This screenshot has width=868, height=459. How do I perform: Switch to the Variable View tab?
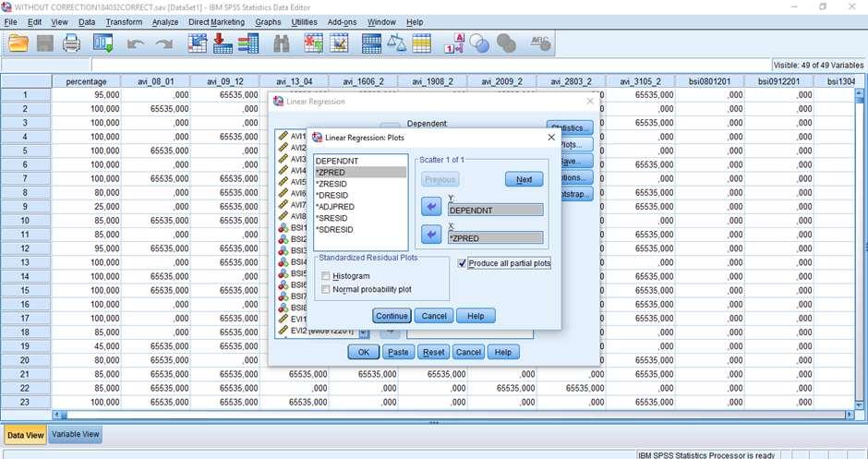pos(76,435)
